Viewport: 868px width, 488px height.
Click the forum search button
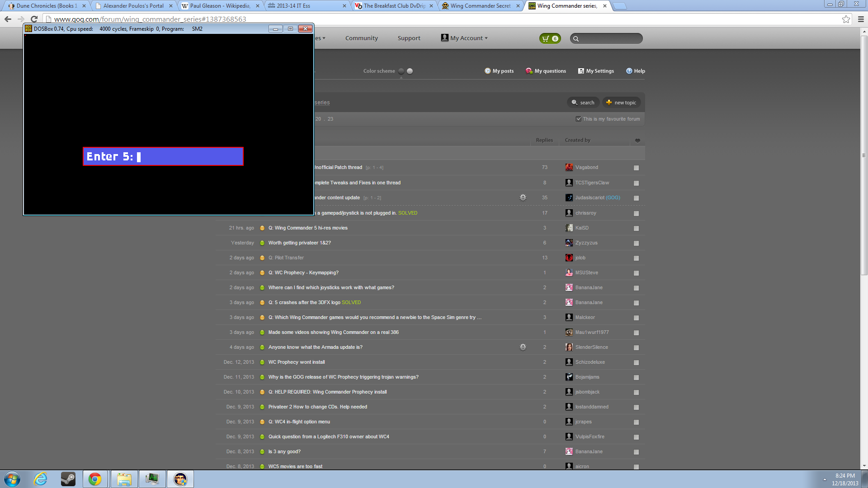[x=583, y=103]
